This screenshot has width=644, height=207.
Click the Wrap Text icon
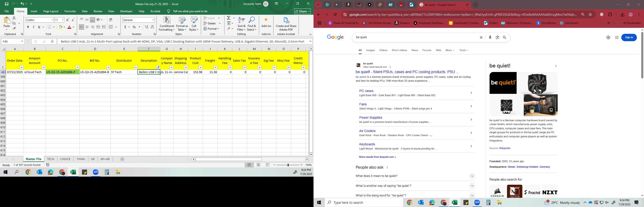[x=111, y=20]
